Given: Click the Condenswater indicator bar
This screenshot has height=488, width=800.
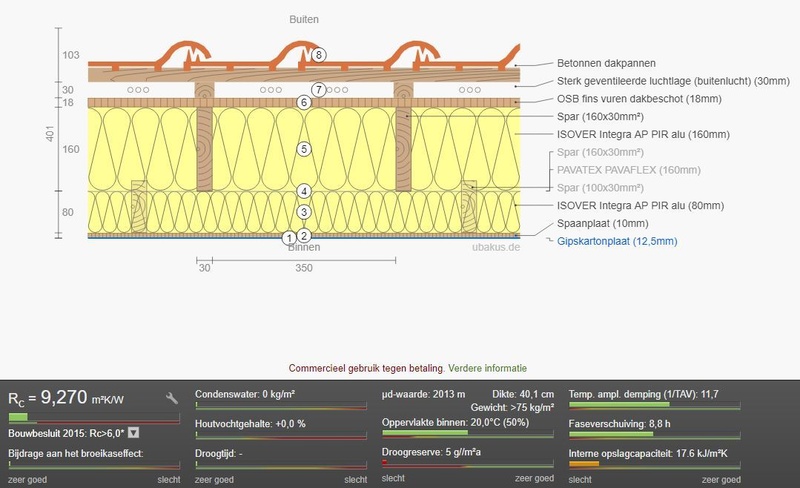Looking at the screenshot, I should [281, 406].
